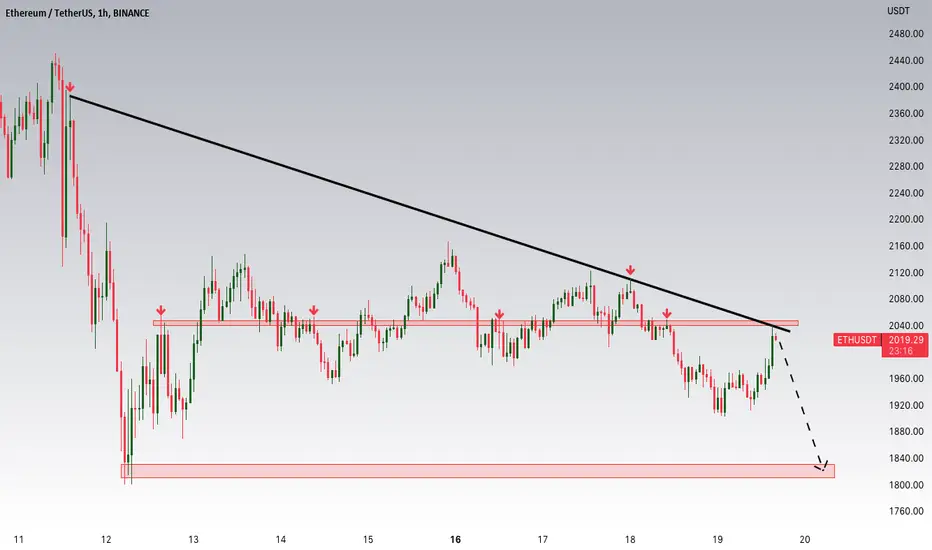Click the 2240.00 price axis label
The width and height of the screenshot is (932, 550).
point(906,193)
